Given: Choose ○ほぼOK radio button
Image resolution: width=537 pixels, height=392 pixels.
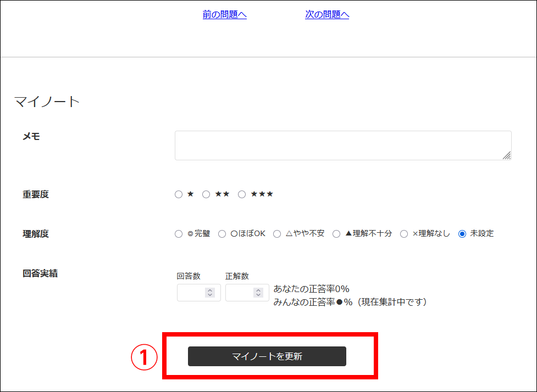Looking at the screenshot, I should [x=222, y=234].
